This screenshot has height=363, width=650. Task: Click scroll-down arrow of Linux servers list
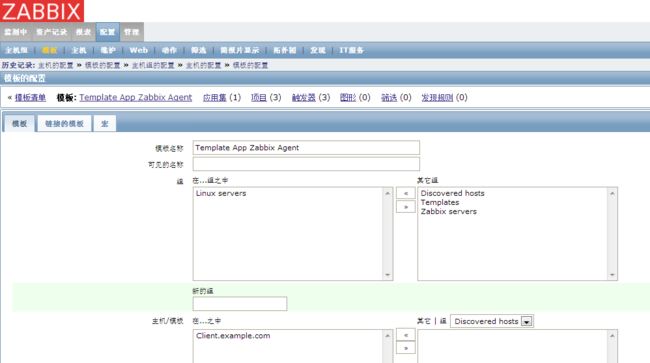pos(388,275)
